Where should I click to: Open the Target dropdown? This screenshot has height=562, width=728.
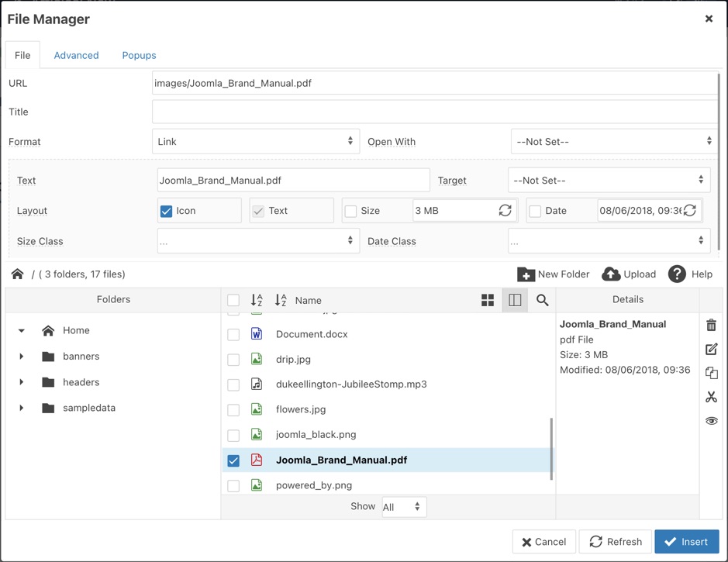tap(609, 180)
